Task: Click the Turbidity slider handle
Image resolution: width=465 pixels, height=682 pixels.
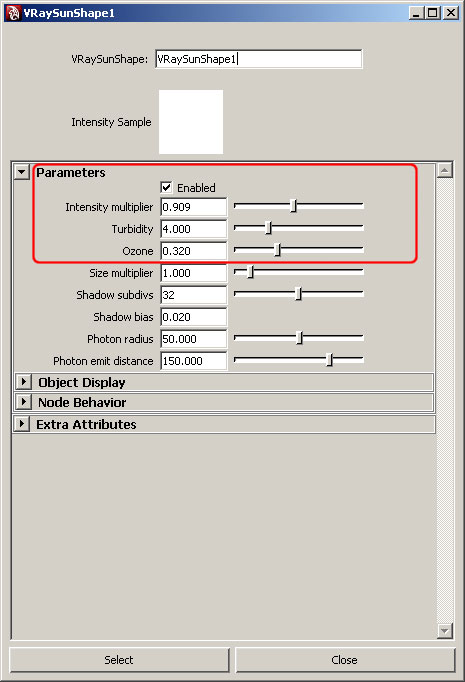Action: 269,227
